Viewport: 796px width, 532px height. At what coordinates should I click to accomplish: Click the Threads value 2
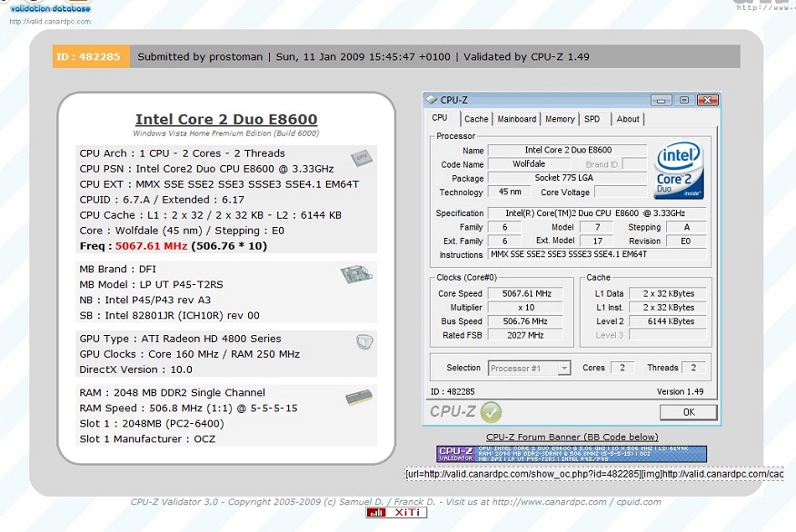[x=693, y=368]
